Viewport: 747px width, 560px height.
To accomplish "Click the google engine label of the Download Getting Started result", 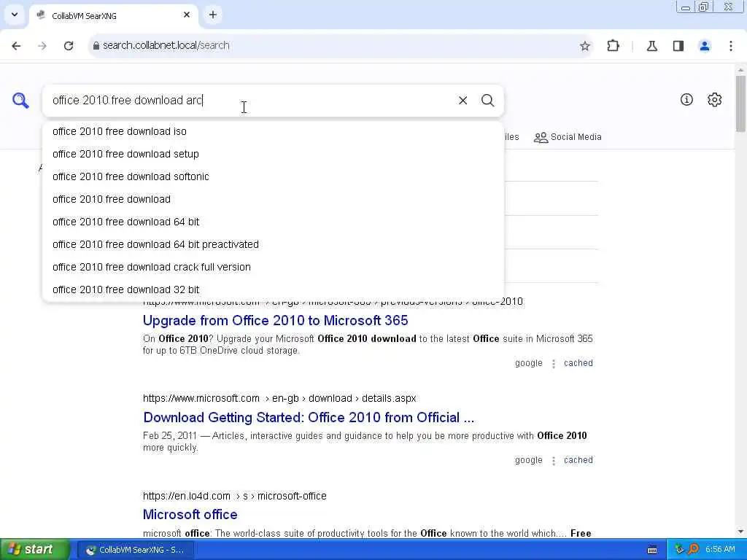I will coord(529,461).
